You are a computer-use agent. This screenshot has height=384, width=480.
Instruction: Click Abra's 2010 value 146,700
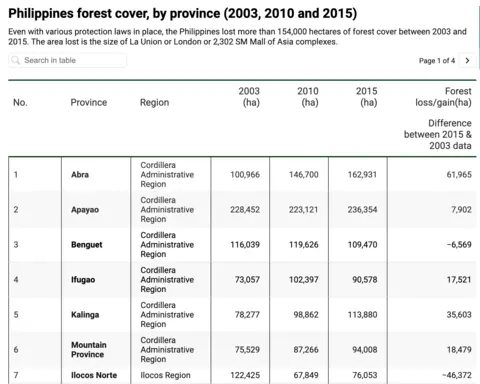pyautogui.click(x=304, y=174)
